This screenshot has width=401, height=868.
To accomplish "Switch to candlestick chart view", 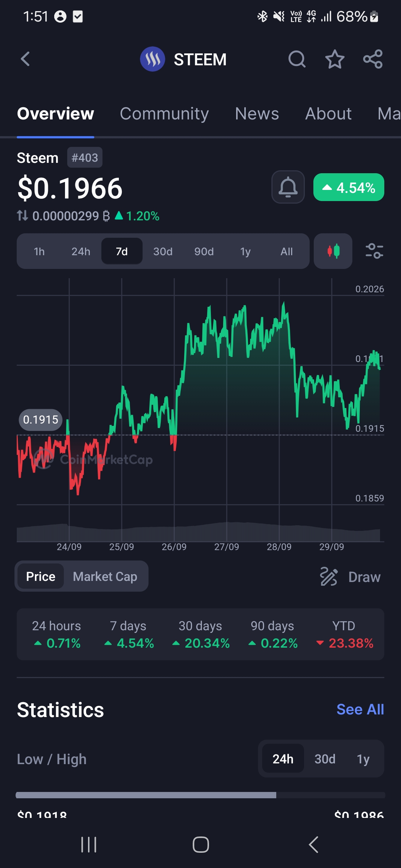I will pos(333,251).
